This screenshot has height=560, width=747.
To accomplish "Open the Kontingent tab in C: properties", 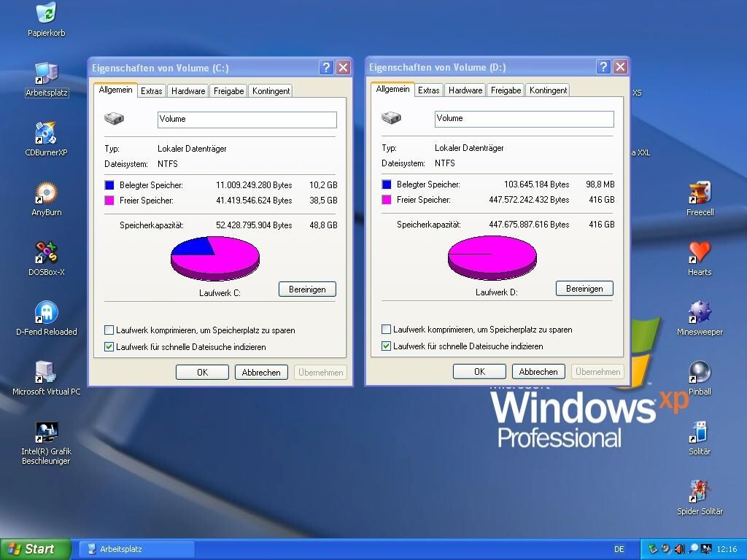I will point(271,91).
